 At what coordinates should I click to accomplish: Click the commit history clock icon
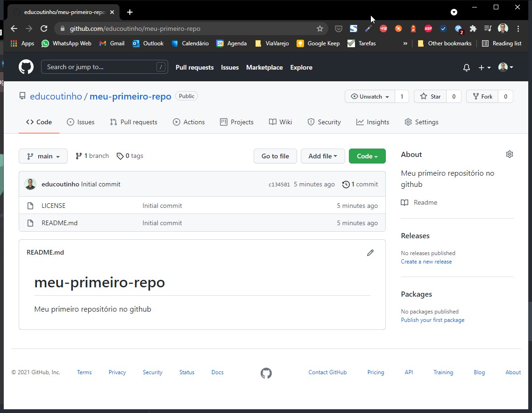346,184
